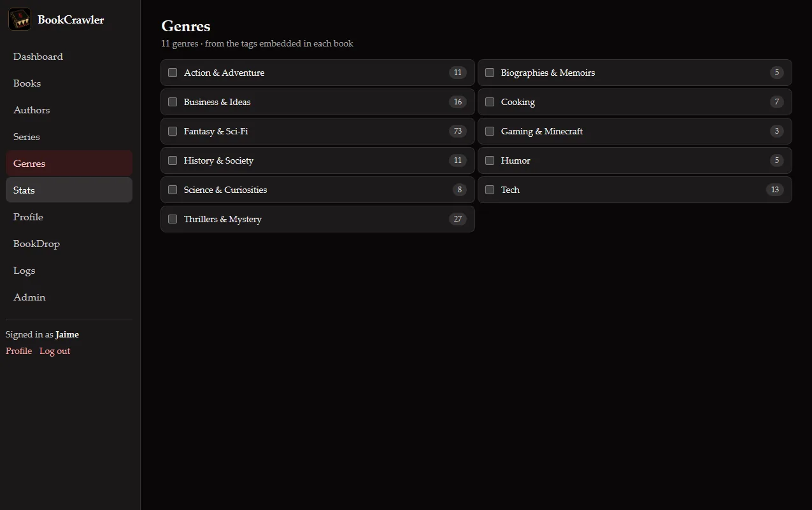Click the Biographies & Memoirs label
Viewport: 812px width, 510px height.
tap(548, 73)
